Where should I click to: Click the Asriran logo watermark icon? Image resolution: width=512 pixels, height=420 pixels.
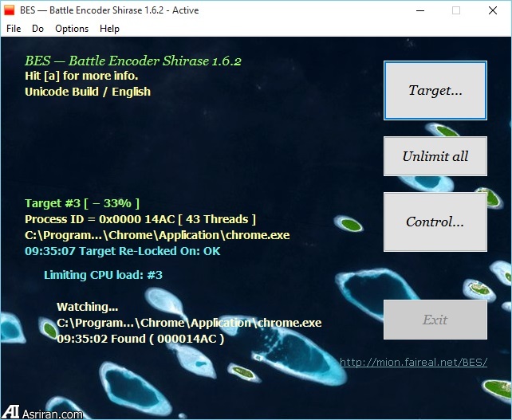coord(10,412)
